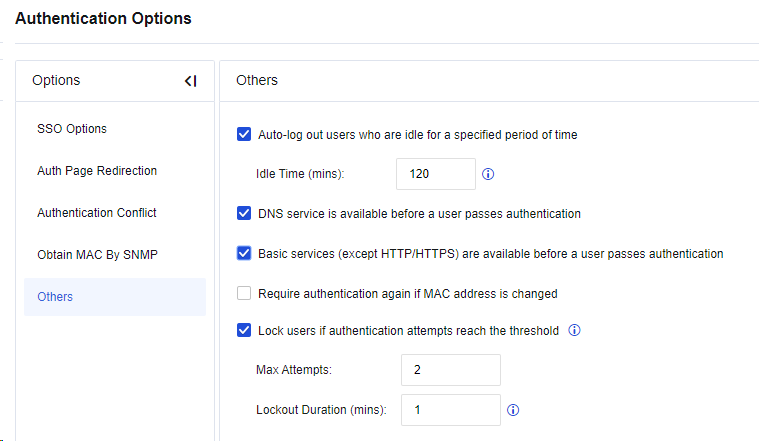The image size is (759, 441).
Task: Click the Idle Time input field
Action: click(435, 174)
